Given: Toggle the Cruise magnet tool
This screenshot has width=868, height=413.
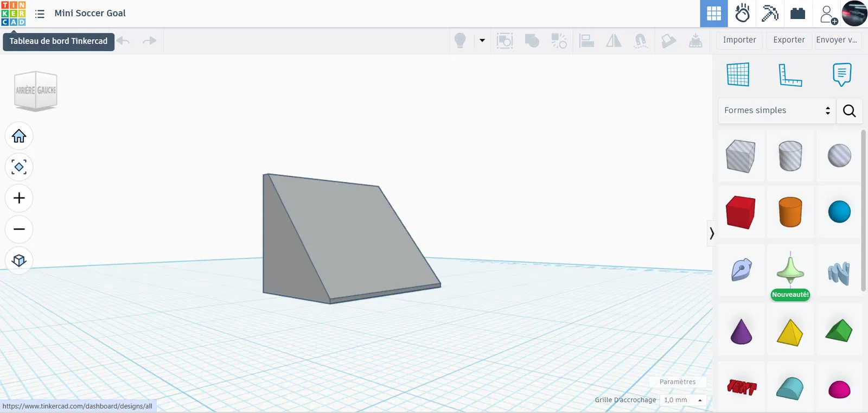Looking at the screenshot, I should [641, 41].
